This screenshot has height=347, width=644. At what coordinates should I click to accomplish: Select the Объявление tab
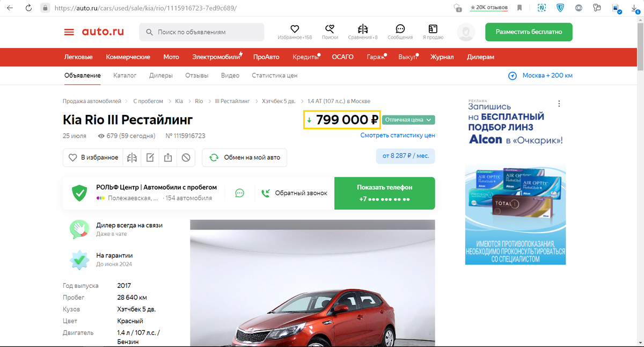coord(82,76)
